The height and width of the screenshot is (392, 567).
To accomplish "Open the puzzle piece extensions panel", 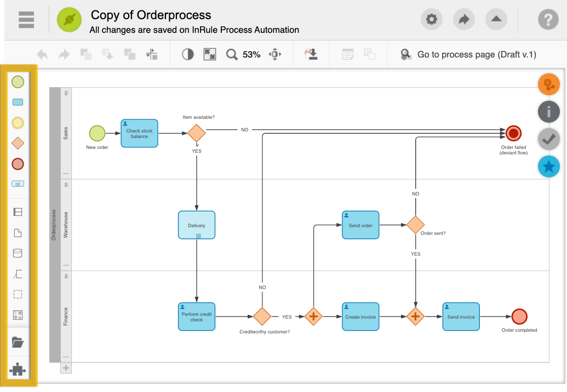I will (18, 371).
